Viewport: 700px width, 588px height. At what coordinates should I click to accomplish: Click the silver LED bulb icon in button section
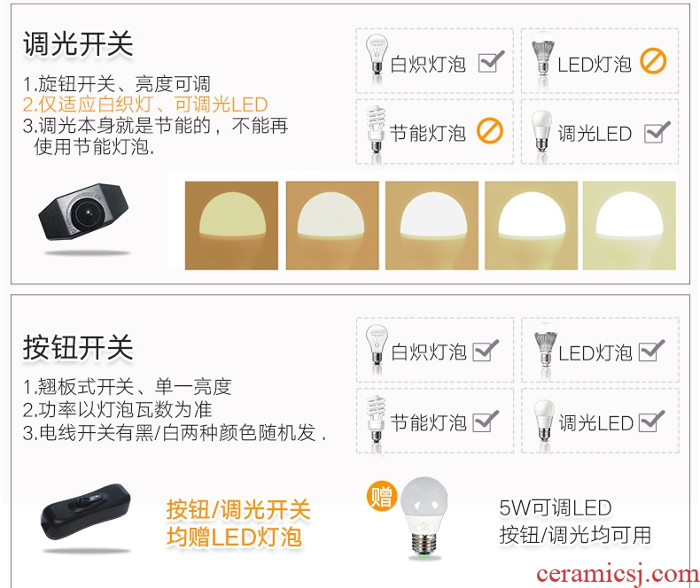tap(545, 344)
